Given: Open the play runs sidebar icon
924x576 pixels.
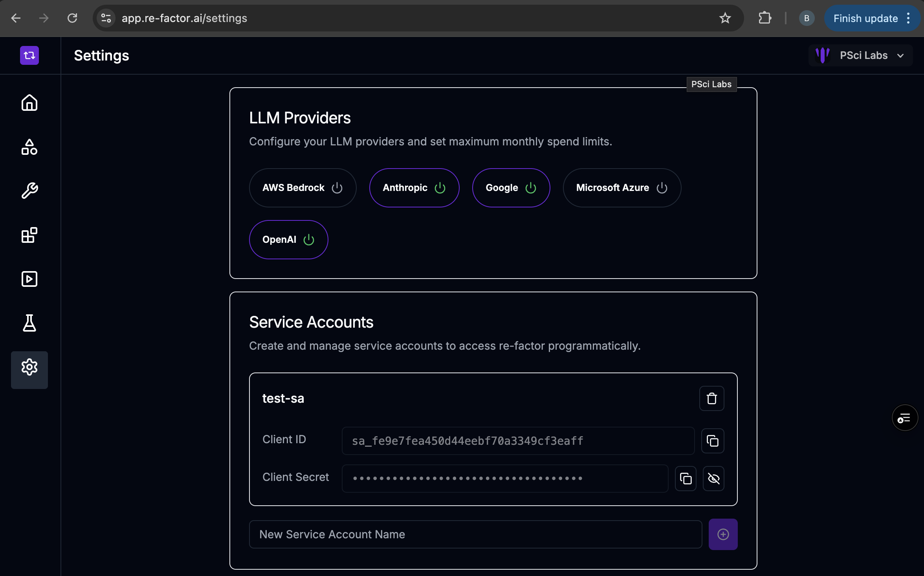Looking at the screenshot, I should coord(29,279).
